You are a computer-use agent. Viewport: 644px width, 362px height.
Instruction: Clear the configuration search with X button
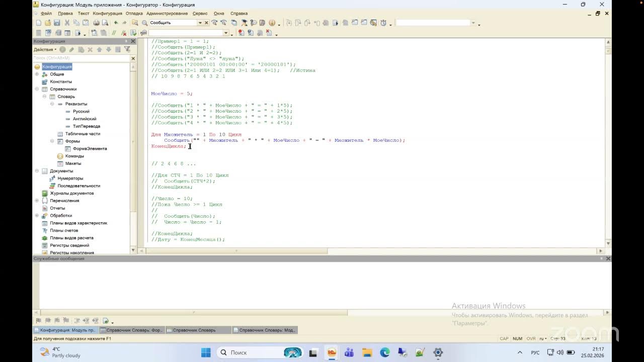pyautogui.click(x=133, y=58)
